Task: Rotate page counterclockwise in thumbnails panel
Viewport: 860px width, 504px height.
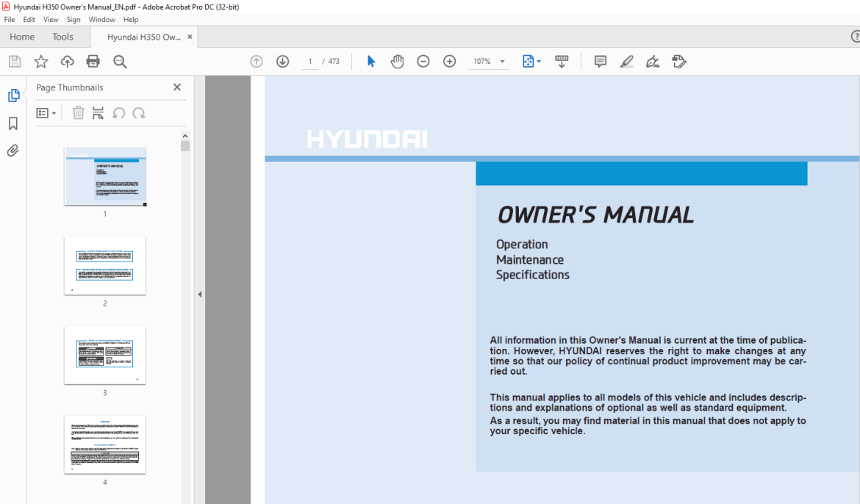Action: tap(118, 113)
